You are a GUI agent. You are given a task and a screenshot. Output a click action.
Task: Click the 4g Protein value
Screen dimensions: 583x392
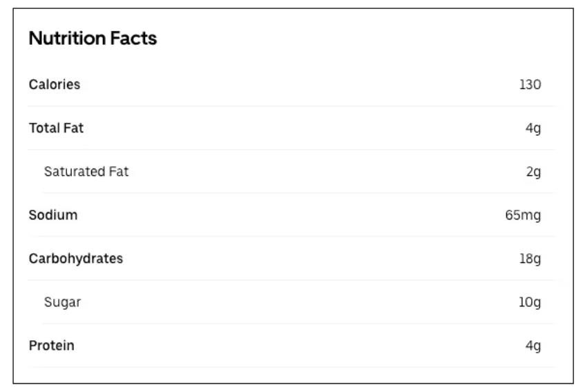533,346
